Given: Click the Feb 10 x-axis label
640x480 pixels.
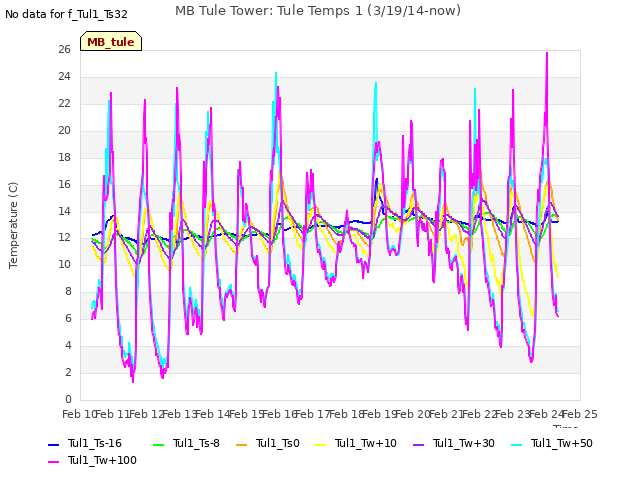Looking at the screenshot, I should tap(79, 414).
